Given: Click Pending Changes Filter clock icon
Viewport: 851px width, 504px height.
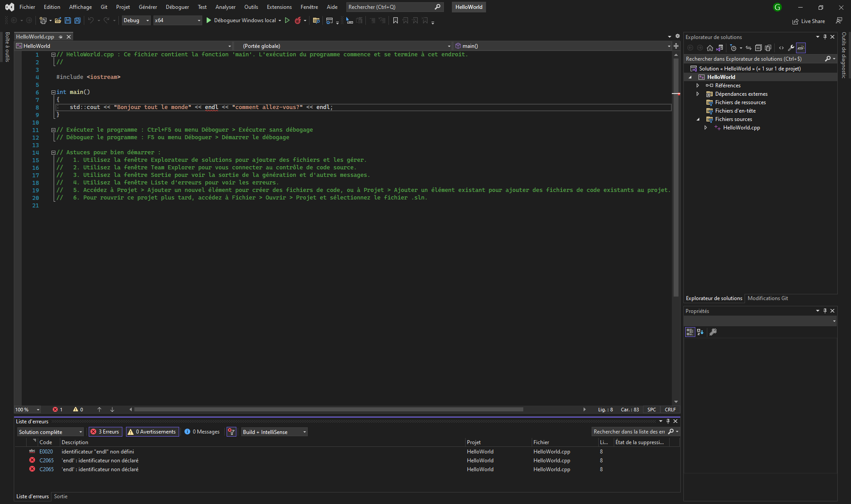Looking at the screenshot, I should [733, 48].
